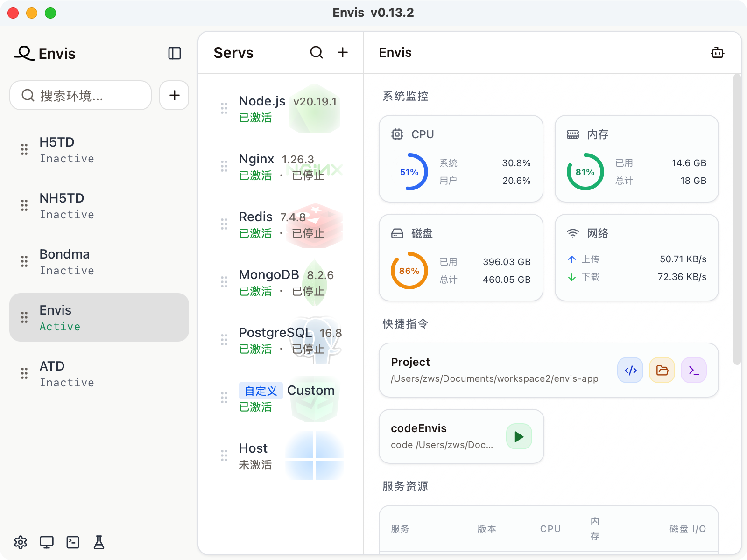Open the Node.js v20.19.1 service
Screen dimensions: 747x560
(281, 108)
